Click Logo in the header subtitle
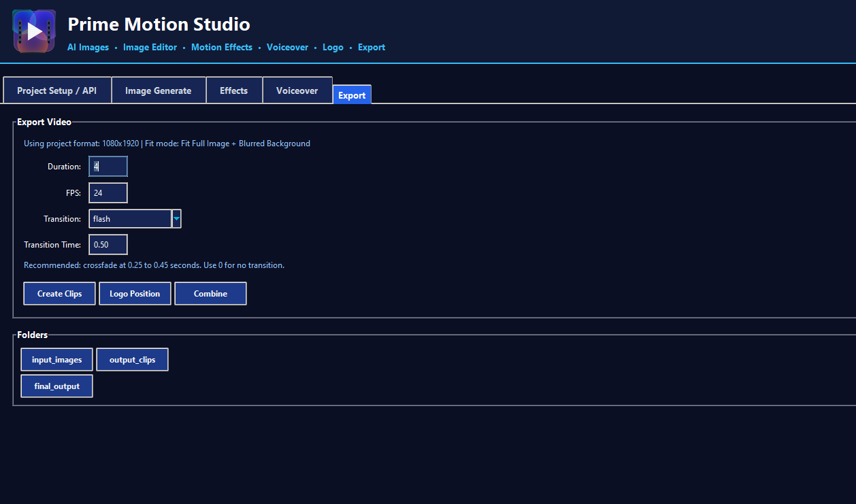The width and height of the screenshot is (856, 504). [x=333, y=48]
